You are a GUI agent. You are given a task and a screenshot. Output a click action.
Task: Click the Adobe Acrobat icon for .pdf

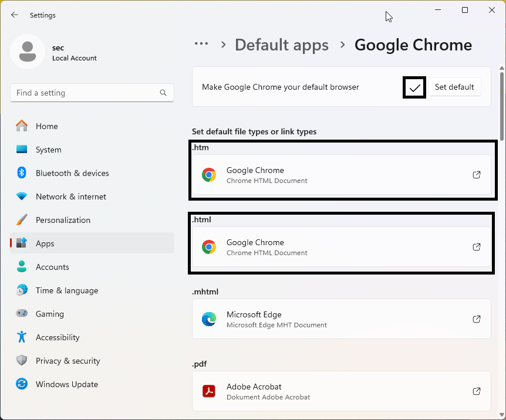tap(208, 391)
